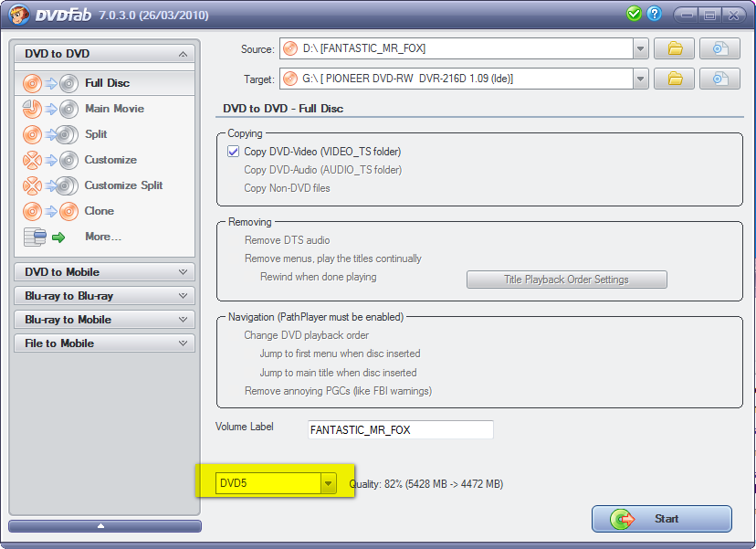
Task: Click the Customize mode icon
Action: [x=50, y=160]
